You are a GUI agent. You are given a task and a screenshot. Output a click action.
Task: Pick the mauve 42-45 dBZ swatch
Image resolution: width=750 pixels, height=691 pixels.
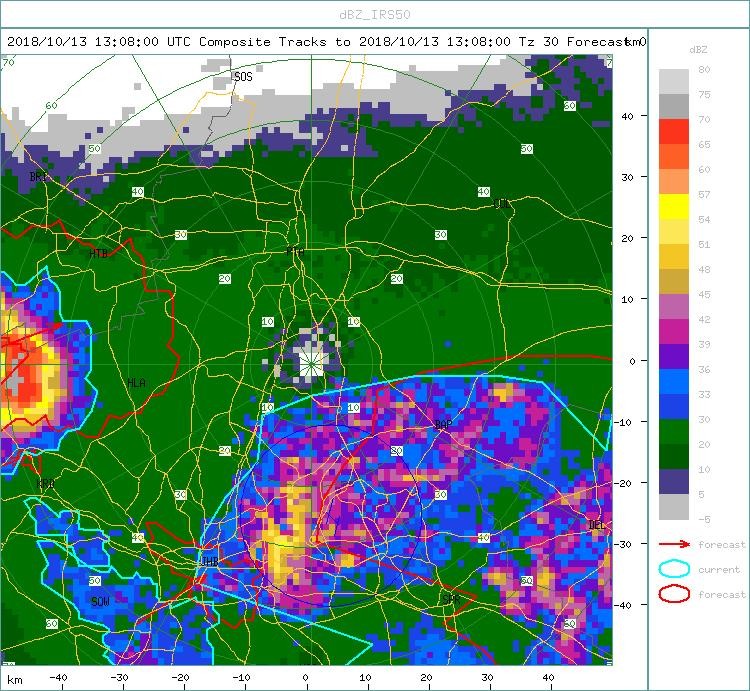click(x=673, y=307)
